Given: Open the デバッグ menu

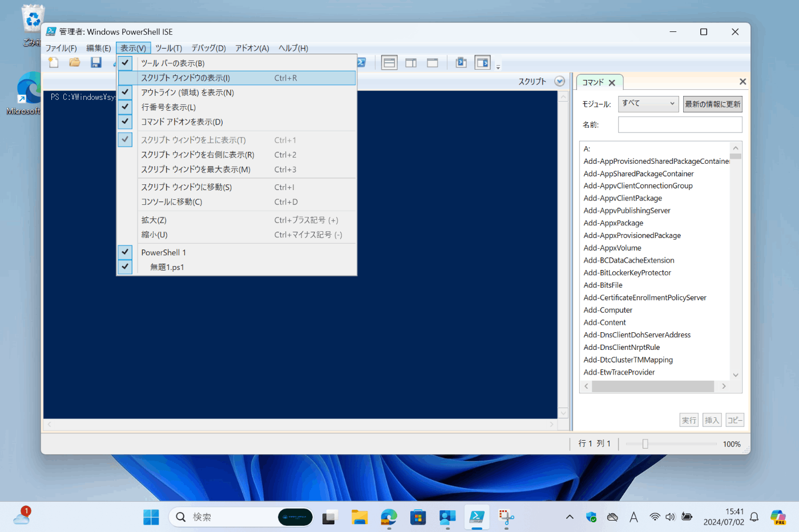Looking at the screenshot, I should (x=208, y=48).
